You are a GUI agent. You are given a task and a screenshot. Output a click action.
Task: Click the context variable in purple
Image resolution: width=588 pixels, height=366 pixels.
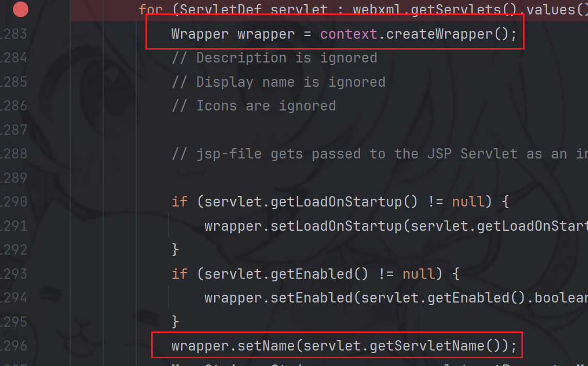(349, 34)
